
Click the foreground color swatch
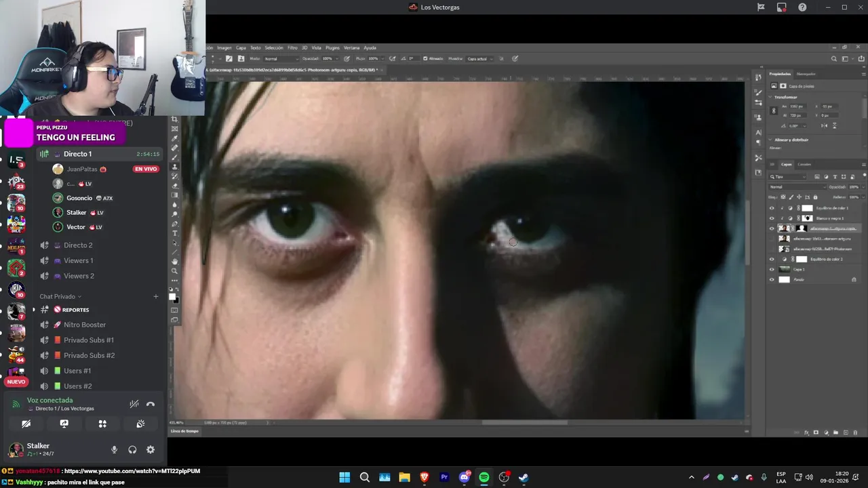(173, 296)
